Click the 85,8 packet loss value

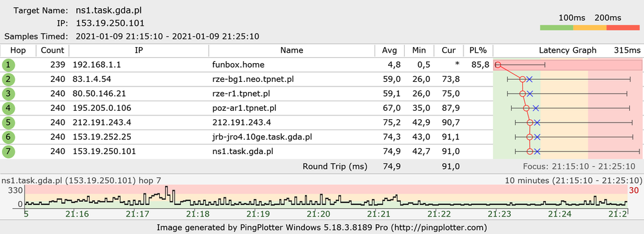coord(480,65)
